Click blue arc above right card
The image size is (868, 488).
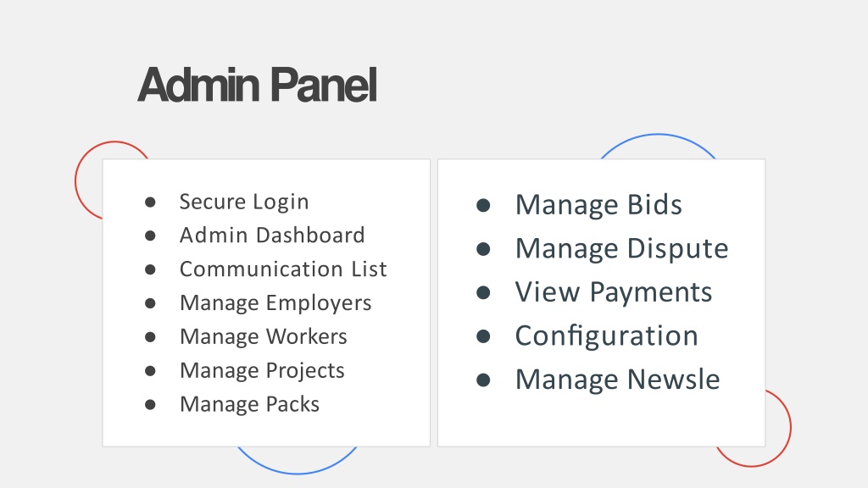point(658,142)
